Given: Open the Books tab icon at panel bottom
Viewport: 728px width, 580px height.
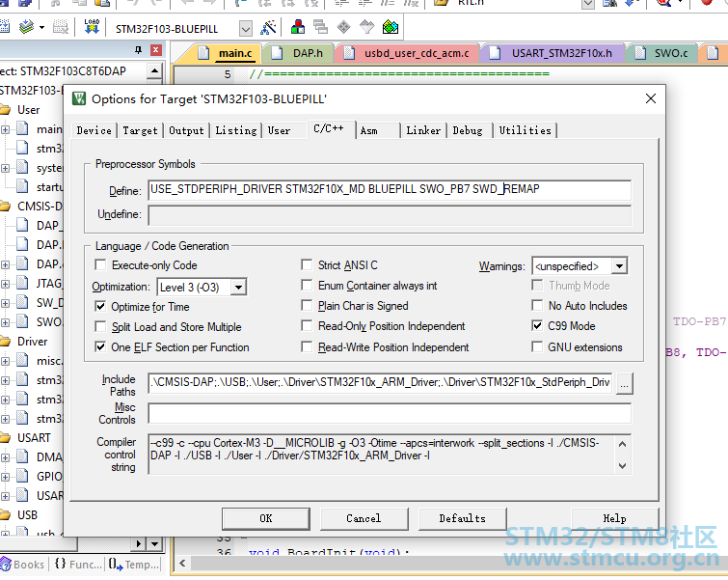Looking at the screenshot, I should tap(6, 565).
